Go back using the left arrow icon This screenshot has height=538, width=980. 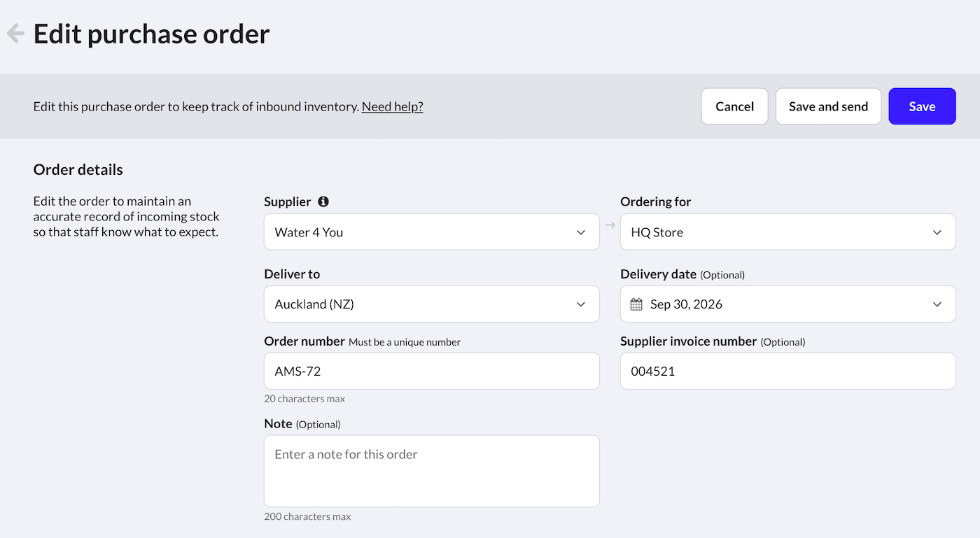pos(15,34)
